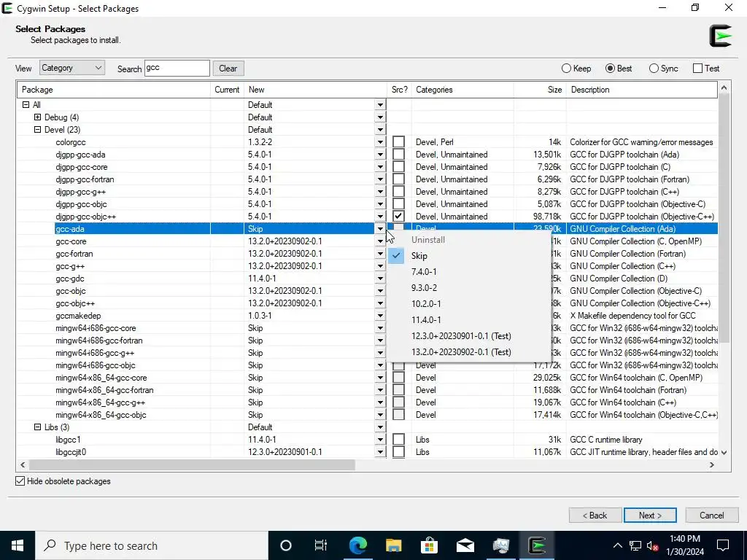Open version dropdown for gcc-gdc
The width and height of the screenshot is (747, 560).
(380, 279)
